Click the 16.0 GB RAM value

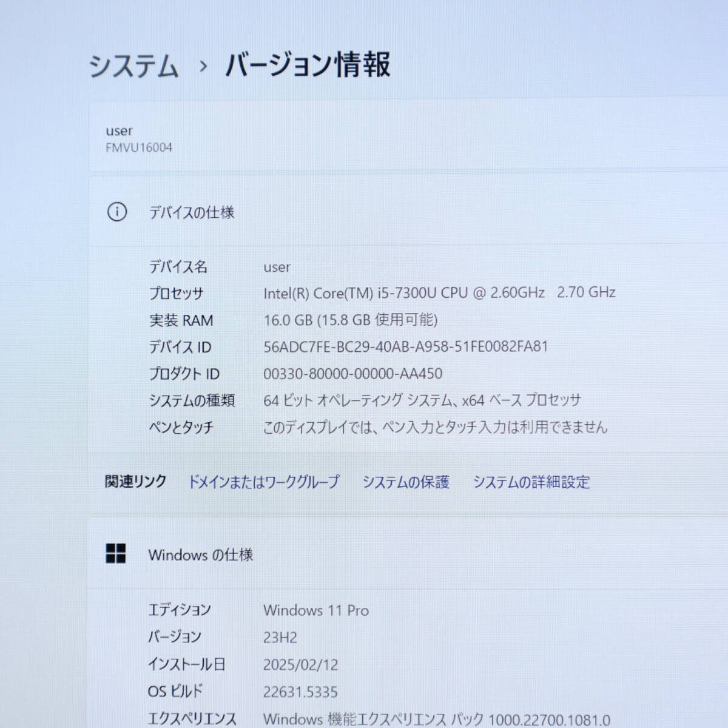tap(350, 320)
